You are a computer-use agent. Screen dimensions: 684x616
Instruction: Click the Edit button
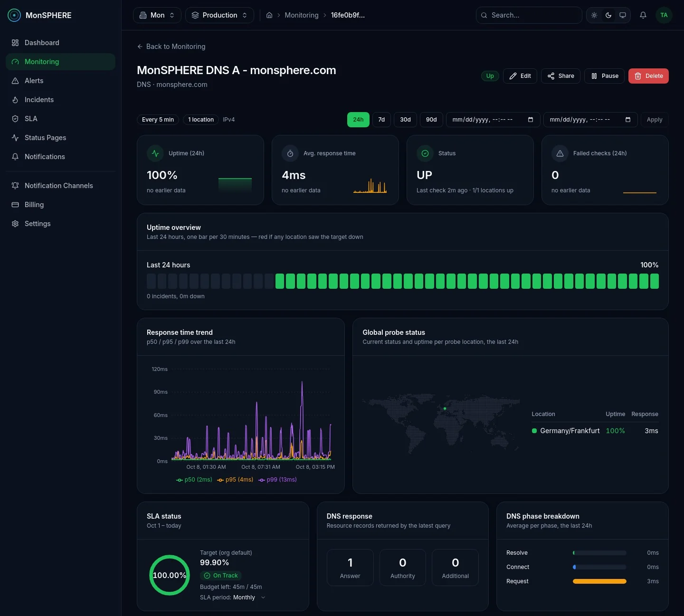[520, 76]
